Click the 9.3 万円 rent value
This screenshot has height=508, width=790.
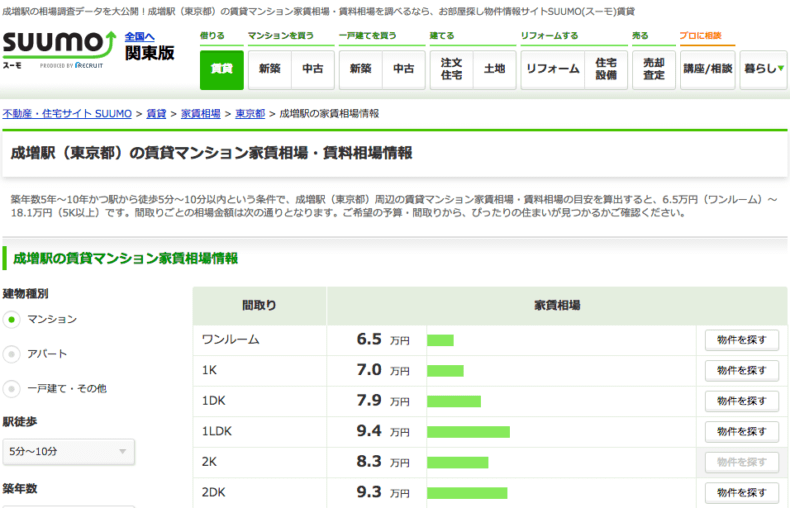383,492
